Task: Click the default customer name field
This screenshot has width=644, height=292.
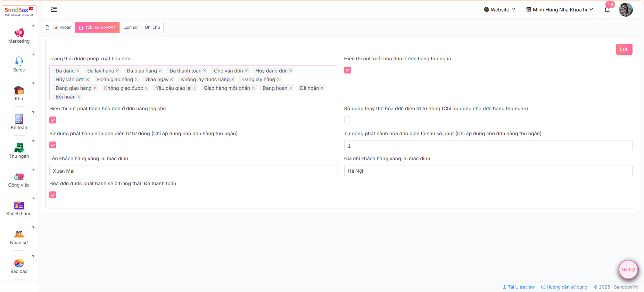Action: (193, 171)
